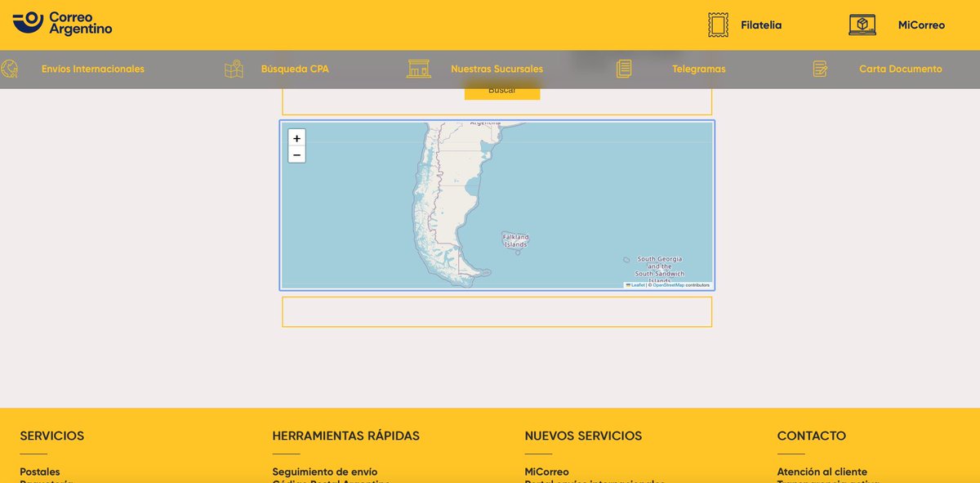
Task: Click the NUEVOS SERVICIOS footer heading
Action: [x=583, y=436]
